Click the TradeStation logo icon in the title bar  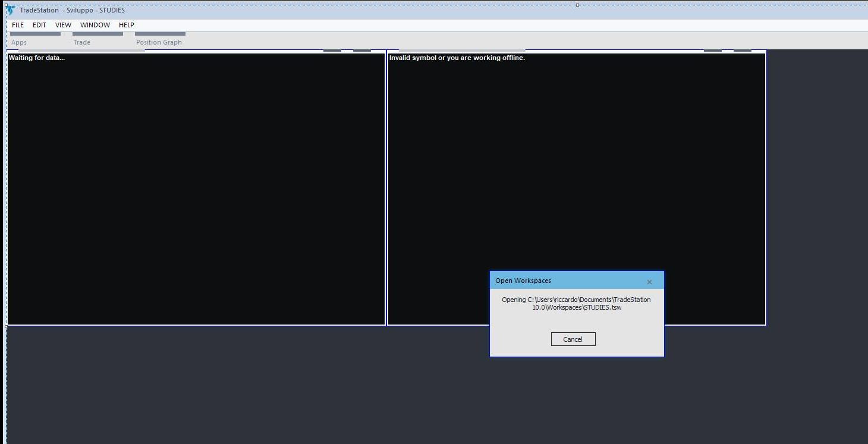pyautogui.click(x=10, y=10)
